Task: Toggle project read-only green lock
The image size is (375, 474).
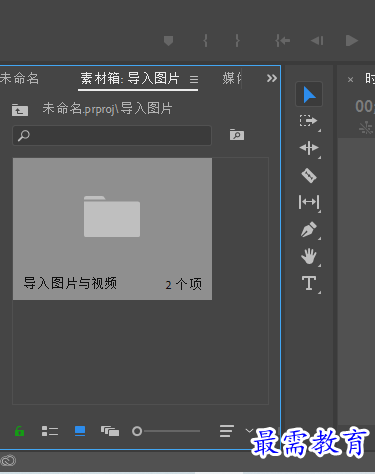Action: click(19, 431)
